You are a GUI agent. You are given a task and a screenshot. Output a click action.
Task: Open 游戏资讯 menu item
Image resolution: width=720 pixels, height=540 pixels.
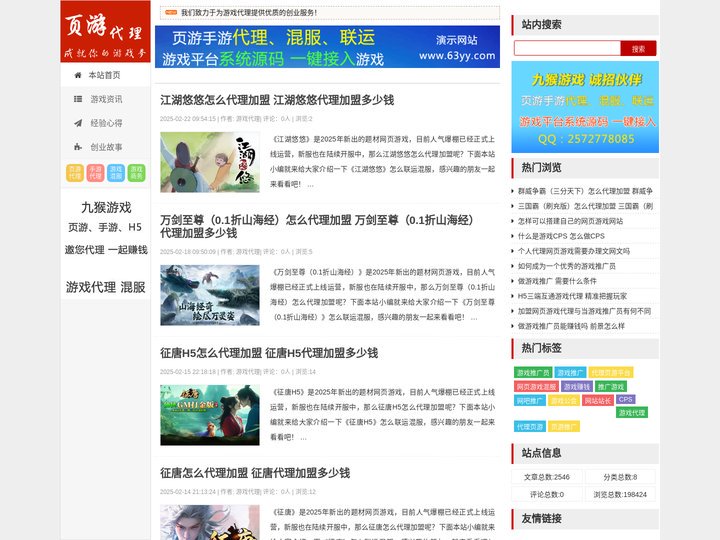(x=105, y=99)
